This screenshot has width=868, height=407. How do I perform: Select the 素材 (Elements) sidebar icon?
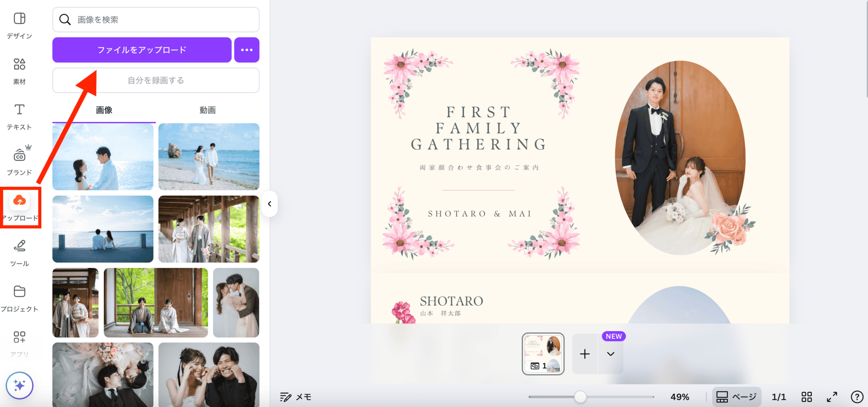click(x=19, y=70)
